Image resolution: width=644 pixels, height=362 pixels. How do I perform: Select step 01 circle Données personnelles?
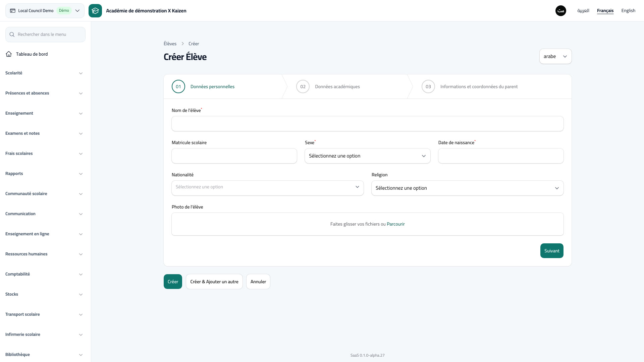178,86
